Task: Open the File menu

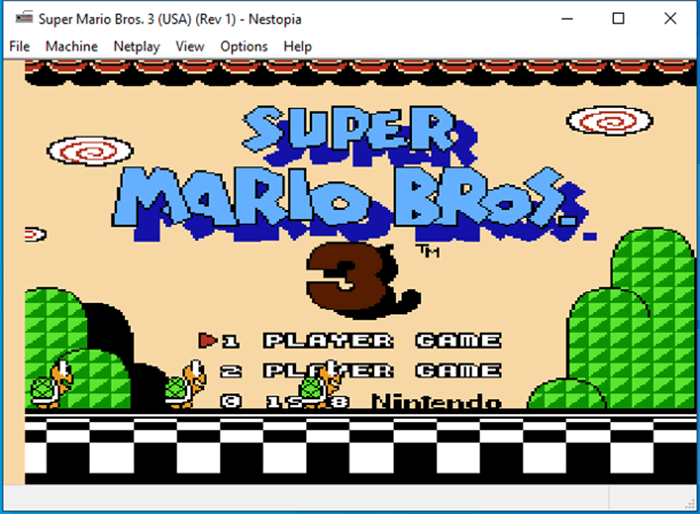Action: point(19,46)
